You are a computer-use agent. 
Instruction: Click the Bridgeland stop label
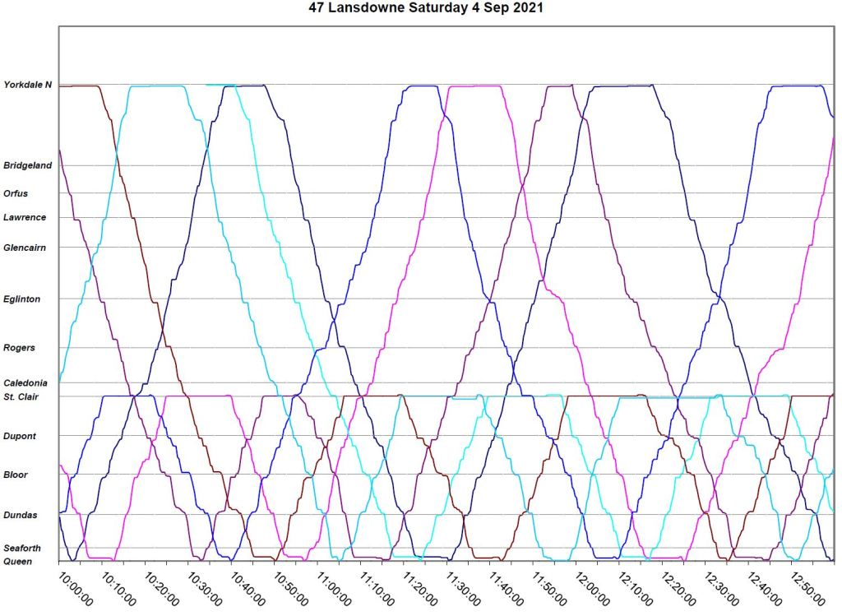[x=28, y=165]
